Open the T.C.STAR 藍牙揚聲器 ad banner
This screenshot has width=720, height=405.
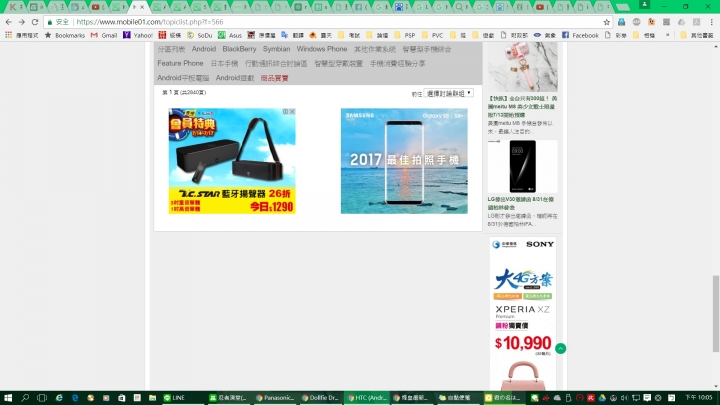(x=232, y=161)
